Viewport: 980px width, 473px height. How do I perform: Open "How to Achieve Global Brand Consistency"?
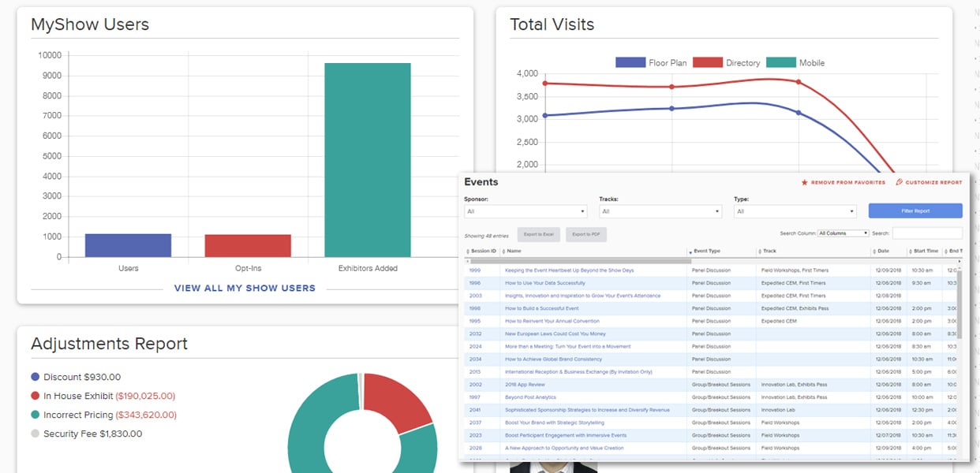553,359
